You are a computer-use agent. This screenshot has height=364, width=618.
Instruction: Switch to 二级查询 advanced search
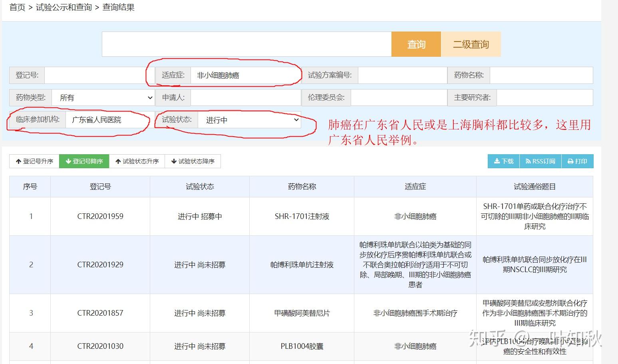(471, 44)
